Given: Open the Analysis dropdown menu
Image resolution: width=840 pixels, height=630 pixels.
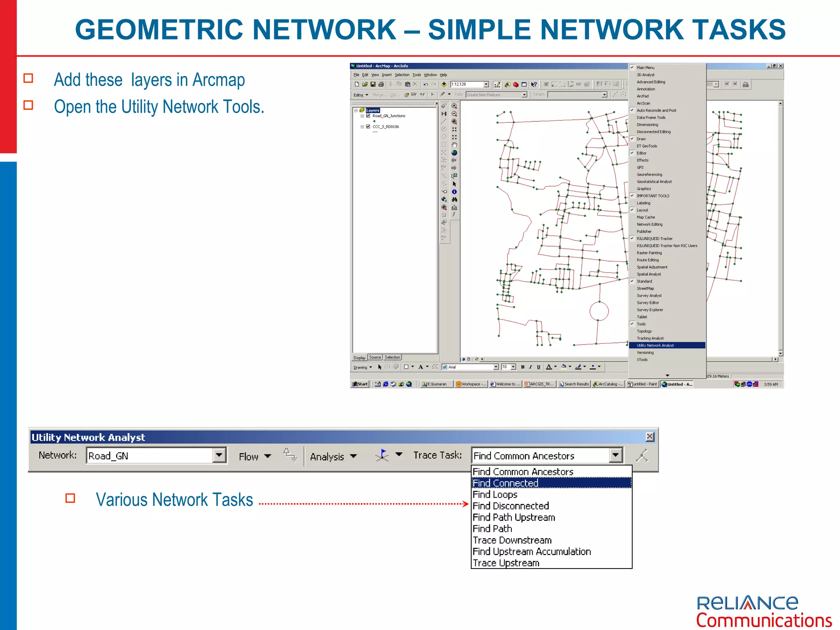Looking at the screenshot, I should [x=333, y=457].
